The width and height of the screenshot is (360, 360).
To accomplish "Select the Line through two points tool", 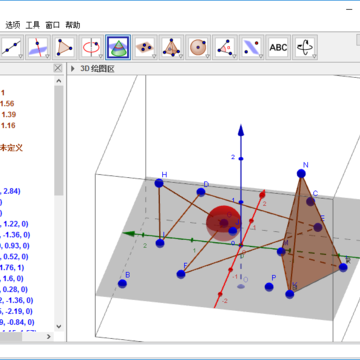I will tap(11, 47).
